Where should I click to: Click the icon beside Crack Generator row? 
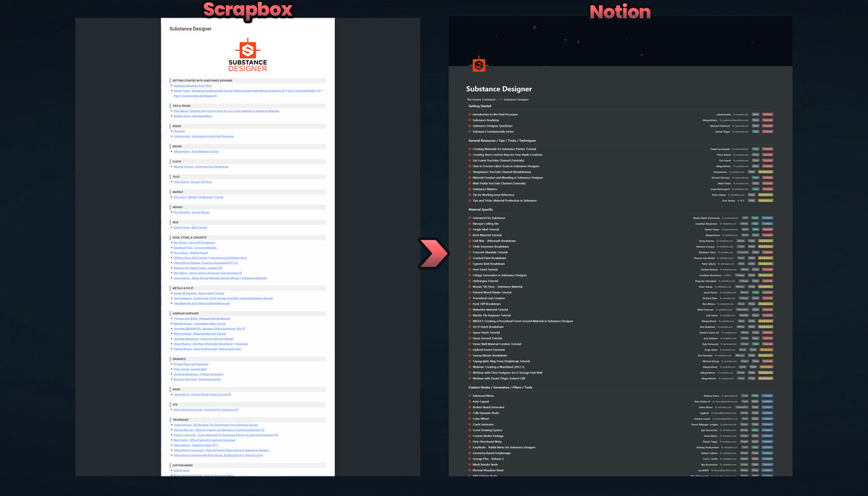469,424
